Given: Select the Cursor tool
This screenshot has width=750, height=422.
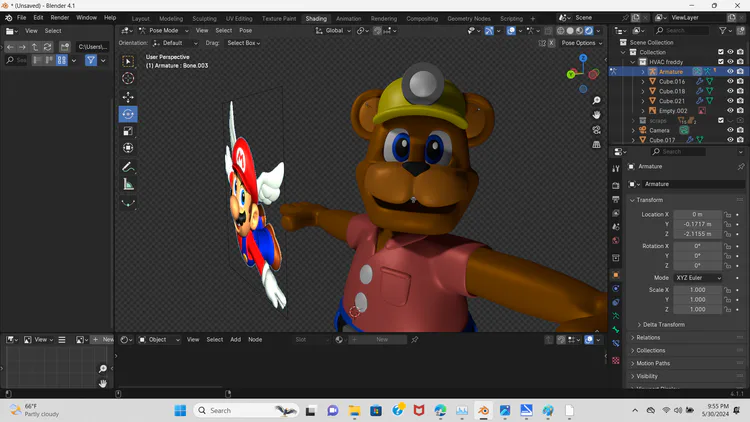Looking at the screenshot, I should coord(128,78).
